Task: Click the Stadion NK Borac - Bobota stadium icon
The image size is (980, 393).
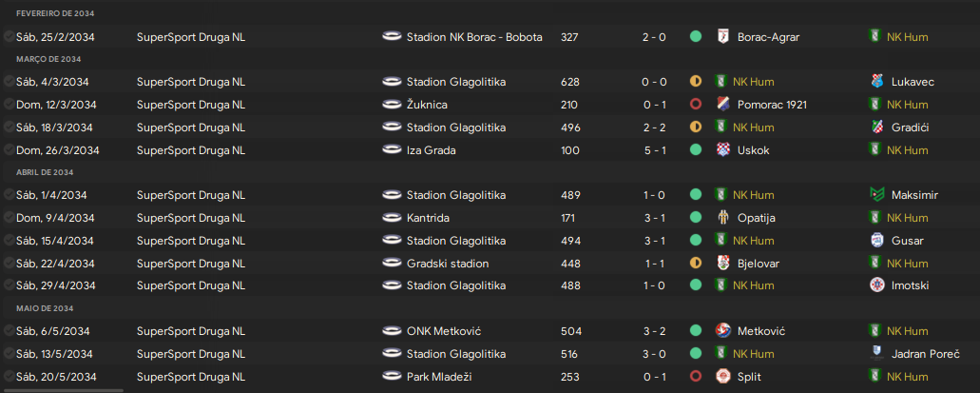Action: [391, 36]
